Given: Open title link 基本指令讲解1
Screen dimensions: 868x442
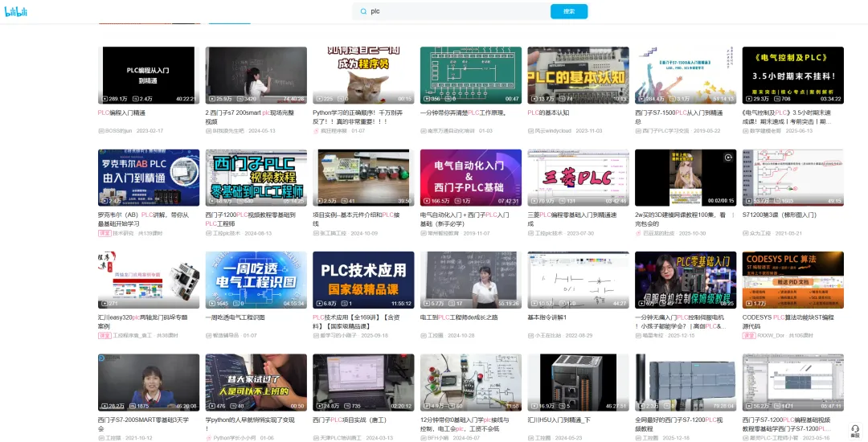Looking at the screenshot, I should pyautogui.click(x=547, y=317).
